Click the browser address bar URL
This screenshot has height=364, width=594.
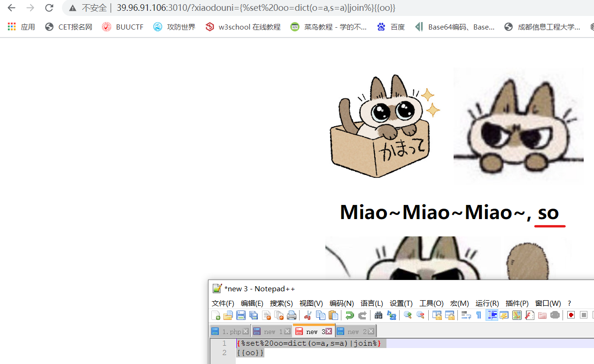coord(256,8)
